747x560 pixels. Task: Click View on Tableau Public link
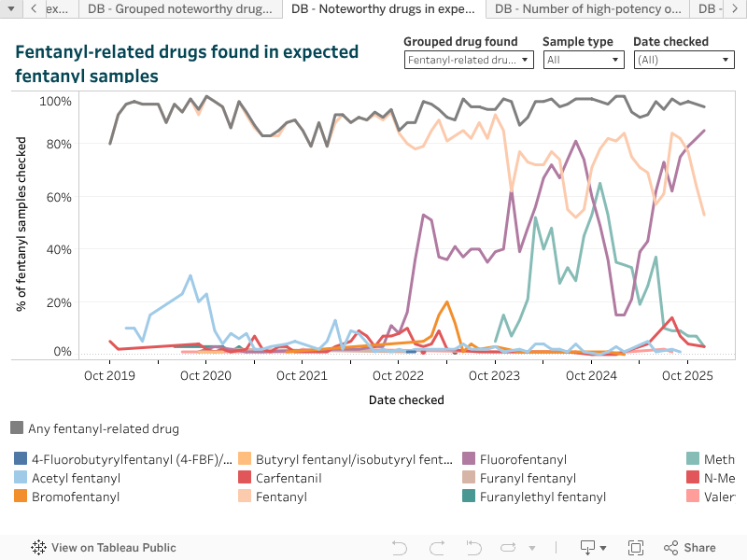pos(113,548)
